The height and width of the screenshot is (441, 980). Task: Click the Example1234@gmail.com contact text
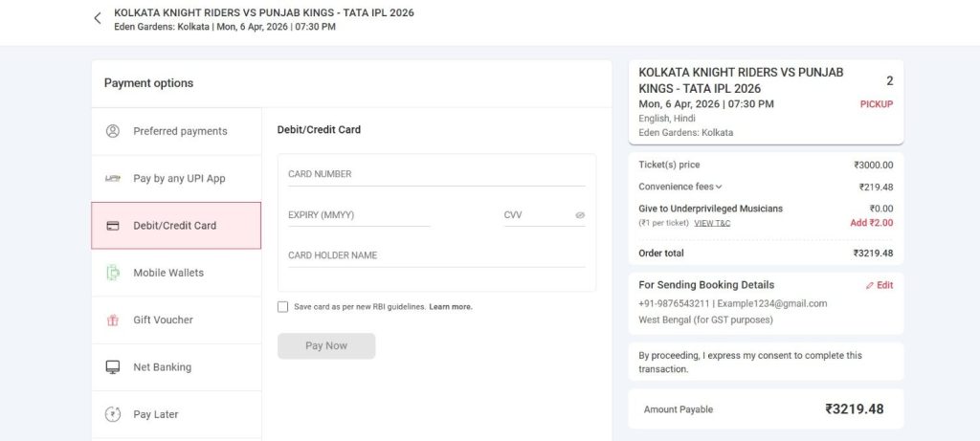pyautogui.click(x=772, y=303)
